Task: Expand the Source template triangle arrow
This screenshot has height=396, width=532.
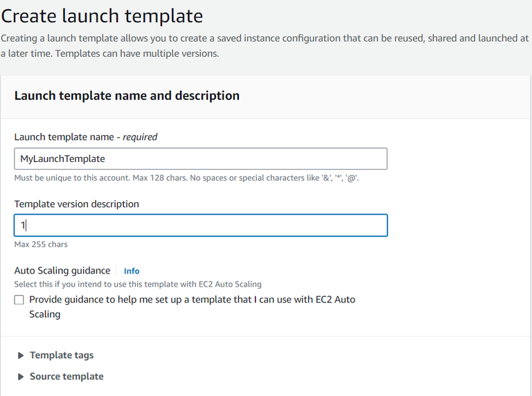Action: pos(21,377)
